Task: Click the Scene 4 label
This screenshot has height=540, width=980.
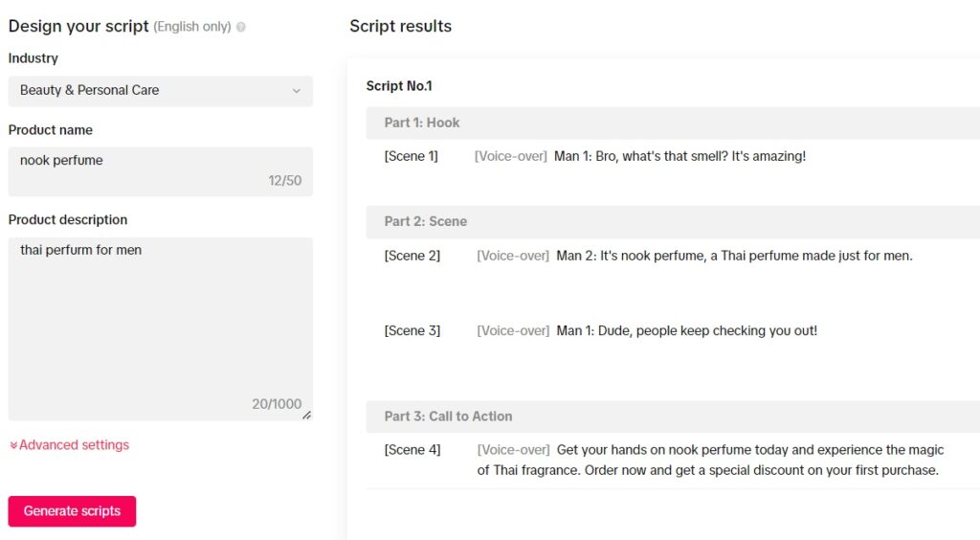Action: [412, 450]
